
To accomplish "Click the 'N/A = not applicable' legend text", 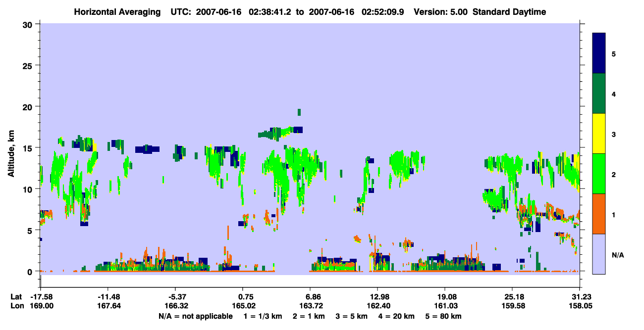I will pyautogui.click(x=195, y=316).
